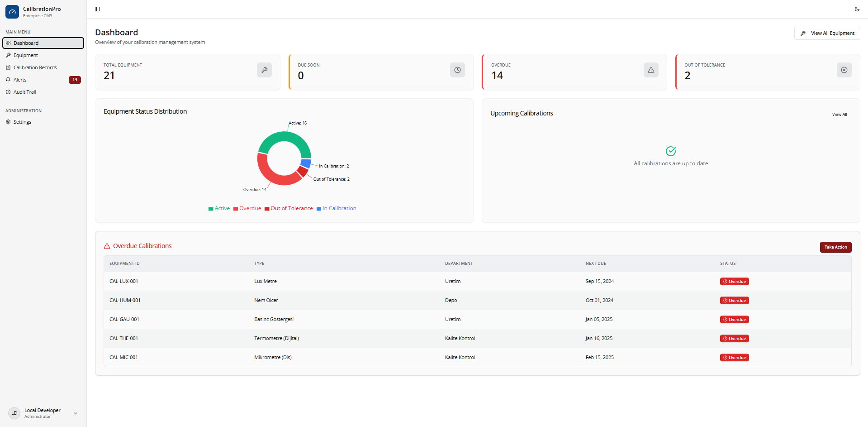868x427 pixels.
Task: Click the wrench icon on Total Equipment card
Action: [x=264, y=70]
